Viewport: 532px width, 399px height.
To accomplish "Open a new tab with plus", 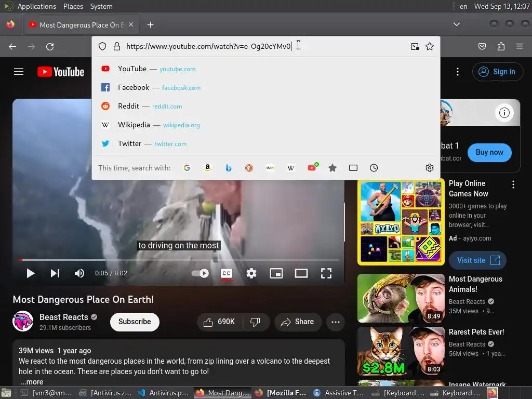I will [x=150, y=25].
